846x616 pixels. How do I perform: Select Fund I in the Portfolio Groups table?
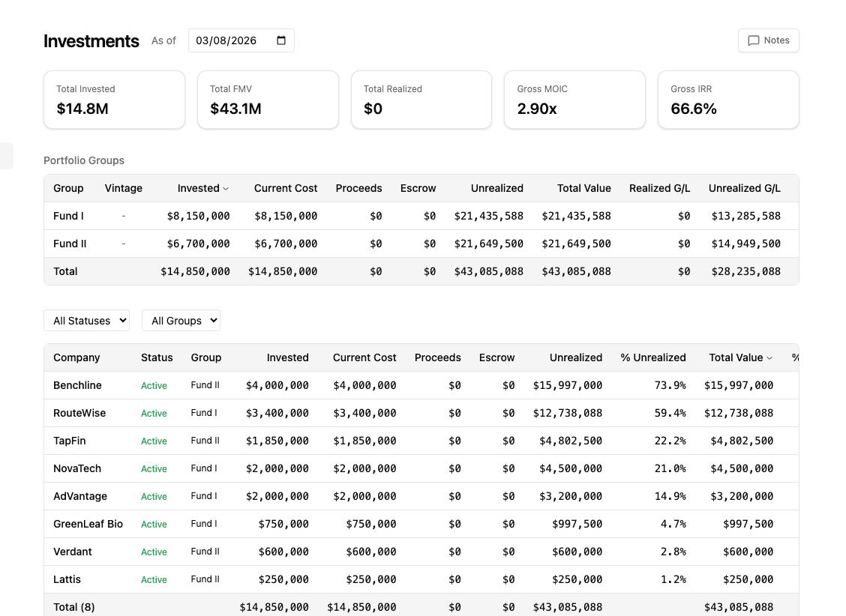pyautogui.click(x=68, y=216)
